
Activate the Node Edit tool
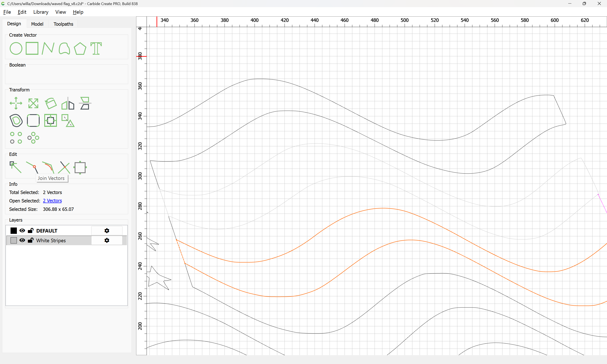(x=15, y=167)
